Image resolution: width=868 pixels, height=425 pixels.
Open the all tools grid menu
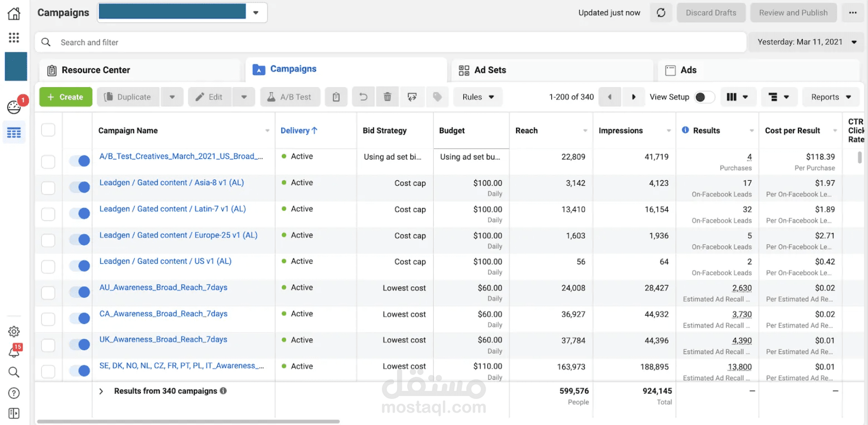click(14, 38)
